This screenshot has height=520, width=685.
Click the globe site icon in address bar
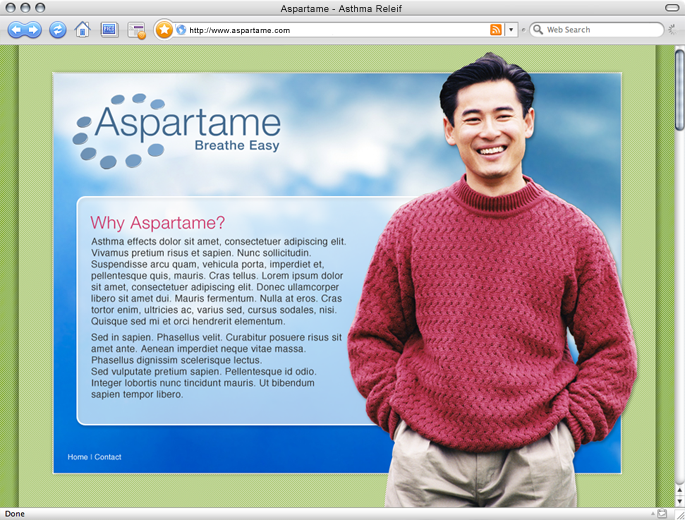pos(181,30)
